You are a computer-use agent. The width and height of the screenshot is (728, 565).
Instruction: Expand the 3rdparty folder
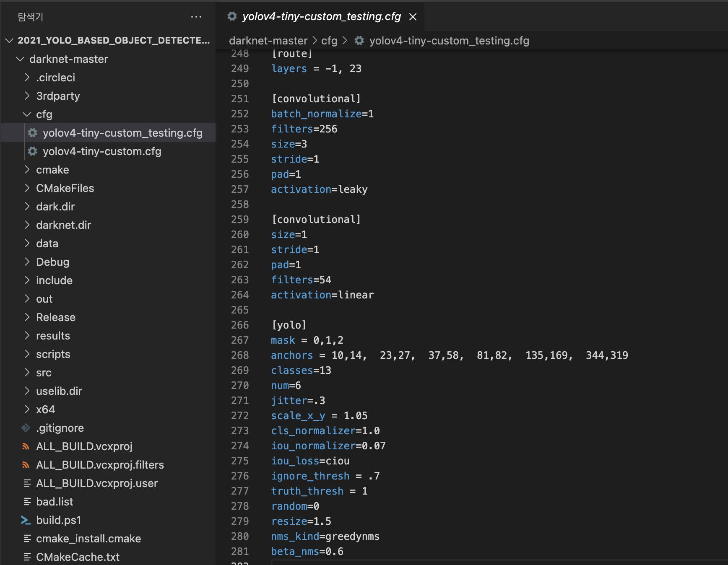click(27, 96)
